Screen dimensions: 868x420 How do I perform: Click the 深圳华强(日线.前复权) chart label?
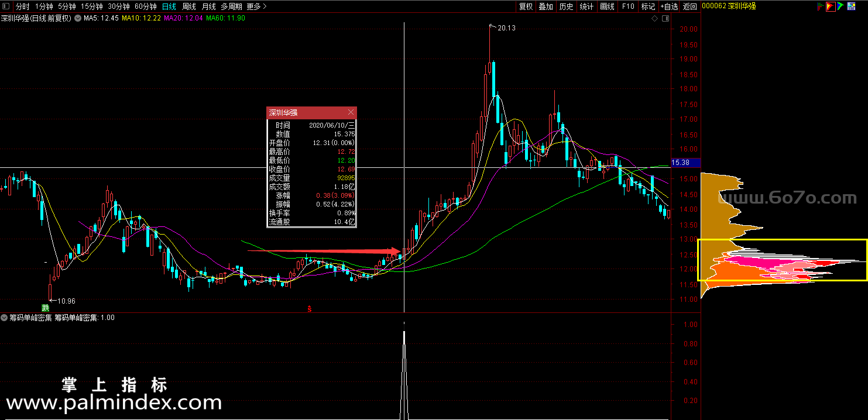(x=36, y=18)
